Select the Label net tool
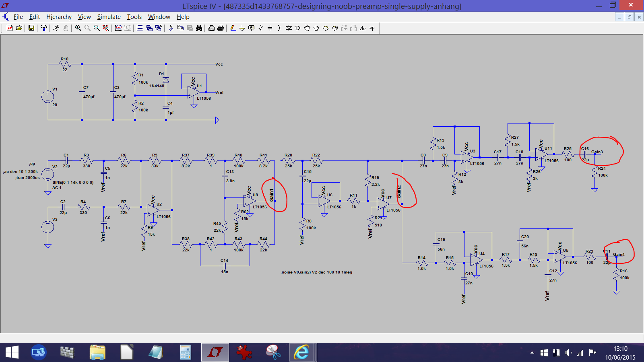Screen dimensions: 644x362 (252, 28)
